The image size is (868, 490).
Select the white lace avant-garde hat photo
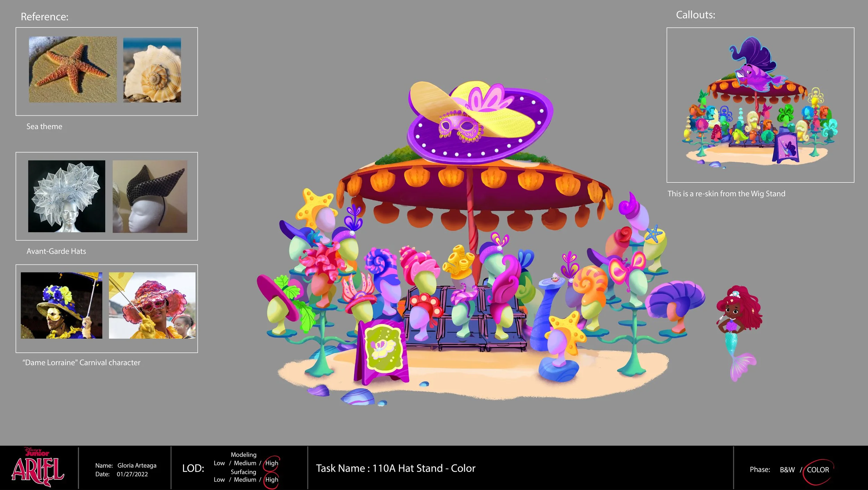67,196
